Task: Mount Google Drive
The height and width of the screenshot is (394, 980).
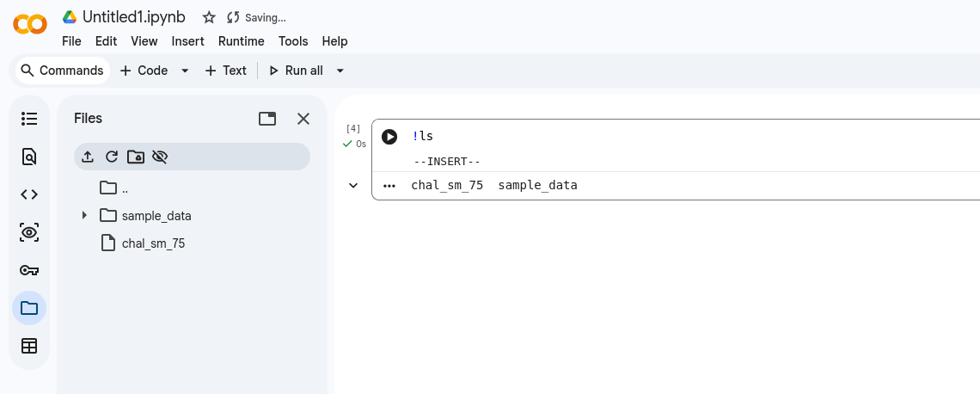Action: point(136,157)
